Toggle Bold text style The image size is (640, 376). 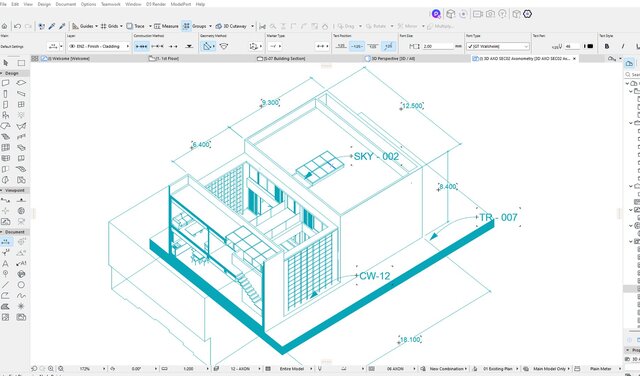(607, 47)
